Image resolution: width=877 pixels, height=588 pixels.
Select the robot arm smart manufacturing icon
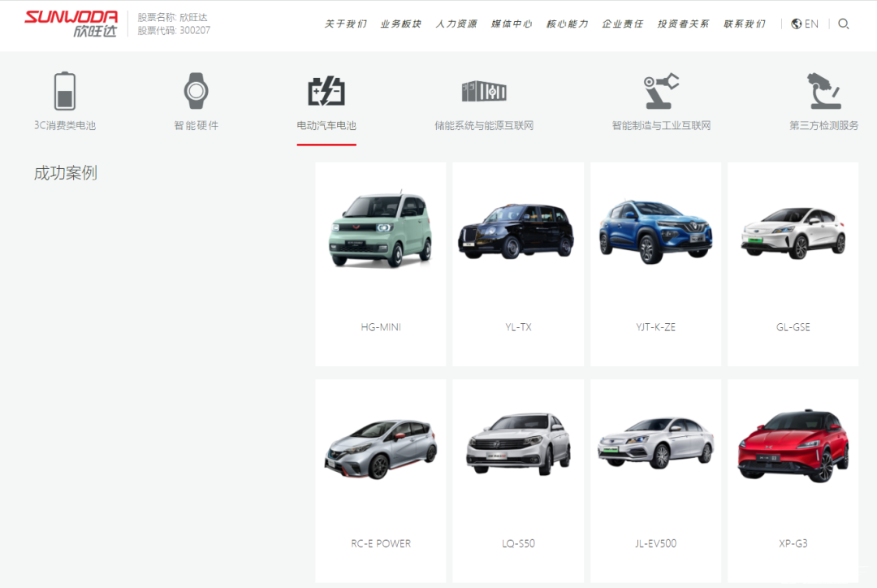(661, 91)
